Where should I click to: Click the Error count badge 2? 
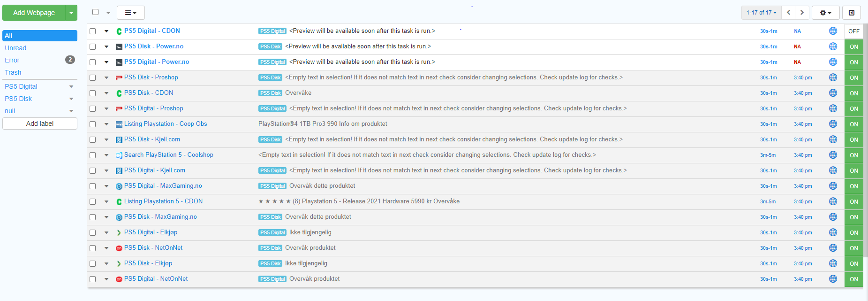pyautogui.click(x=70, y=60)
